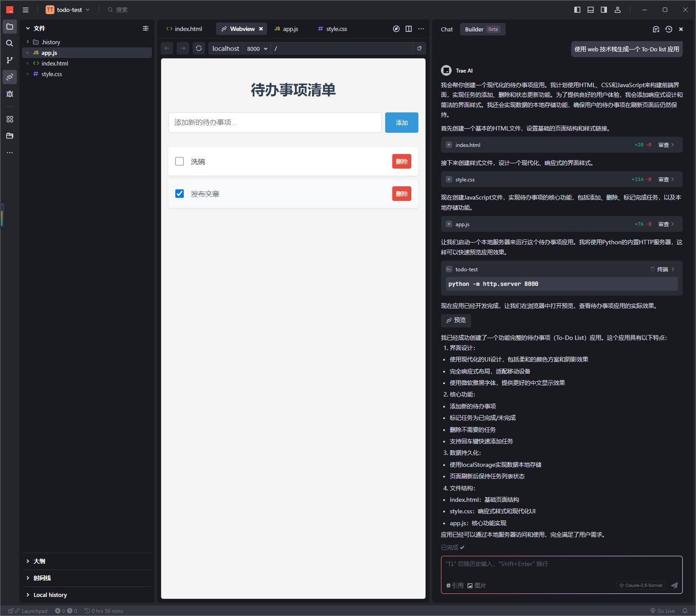Image resolution: width=696 pixels, height=616 pixels.
Task: Open errors and warnings count in status bar
Action: click(66, 611)
